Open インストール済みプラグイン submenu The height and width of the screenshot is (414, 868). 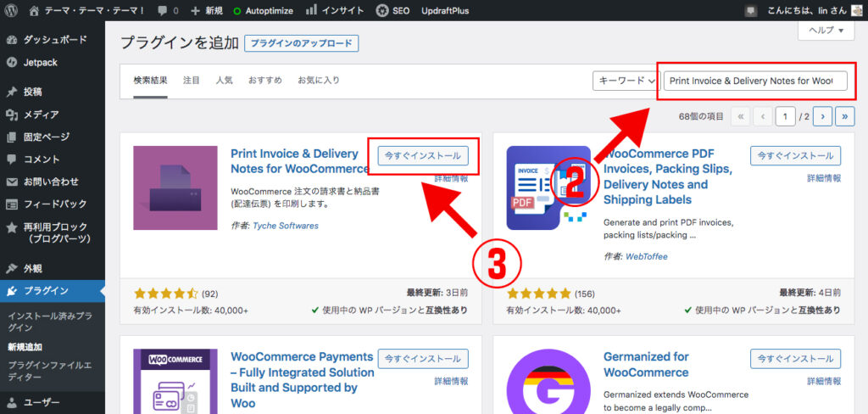50,322
